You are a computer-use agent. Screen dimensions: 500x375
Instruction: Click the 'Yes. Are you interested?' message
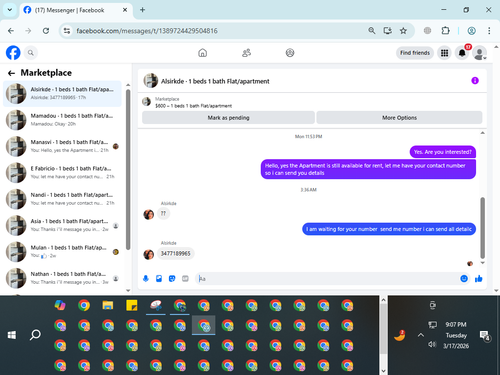(443, 152)
